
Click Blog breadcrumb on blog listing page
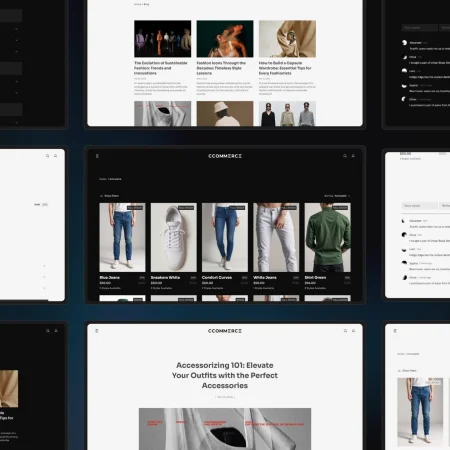tap(147, 4)
